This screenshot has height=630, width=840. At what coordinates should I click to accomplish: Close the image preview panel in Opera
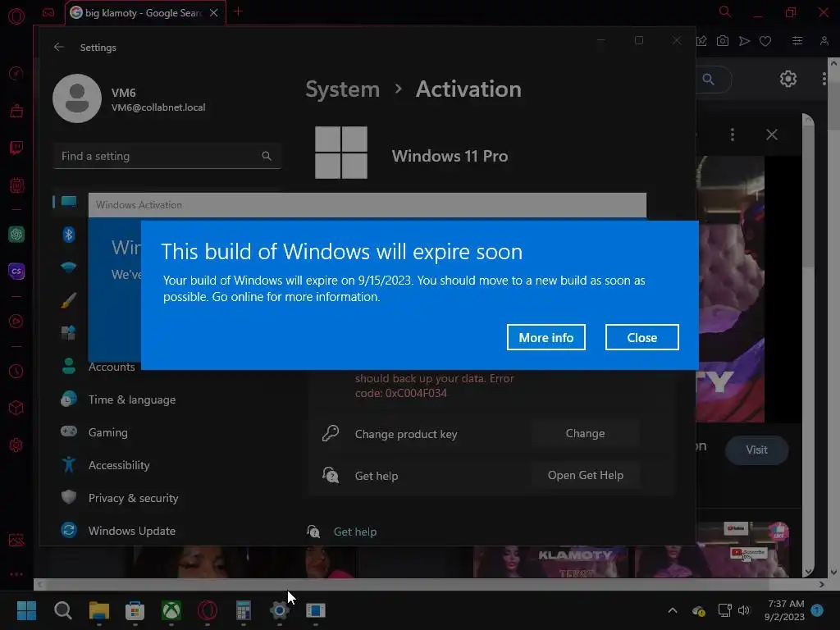[771, 135]
